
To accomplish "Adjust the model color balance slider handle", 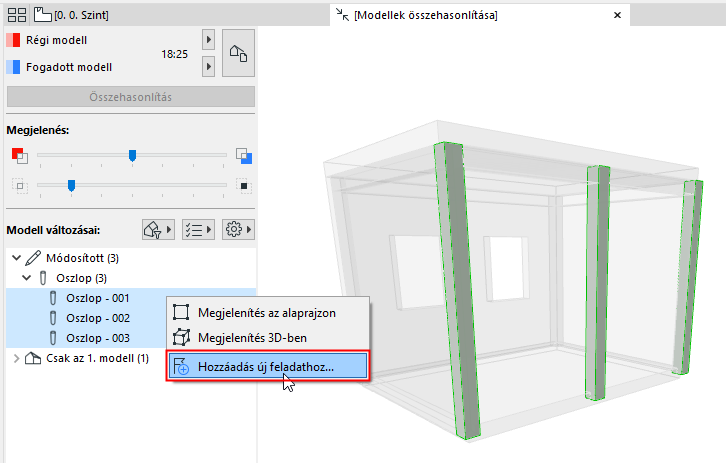I will pos(132,156).
